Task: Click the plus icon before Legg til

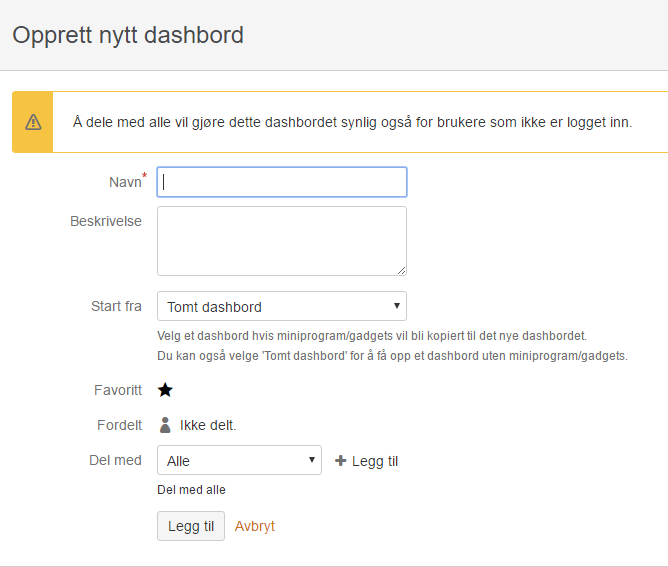Action: pos(340,461)
